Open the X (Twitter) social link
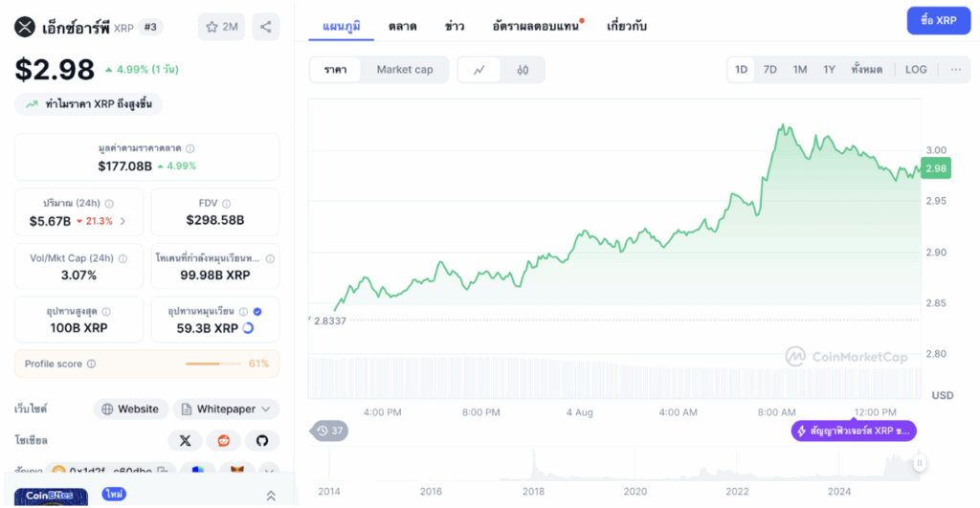980x508 pixels. 185,440
